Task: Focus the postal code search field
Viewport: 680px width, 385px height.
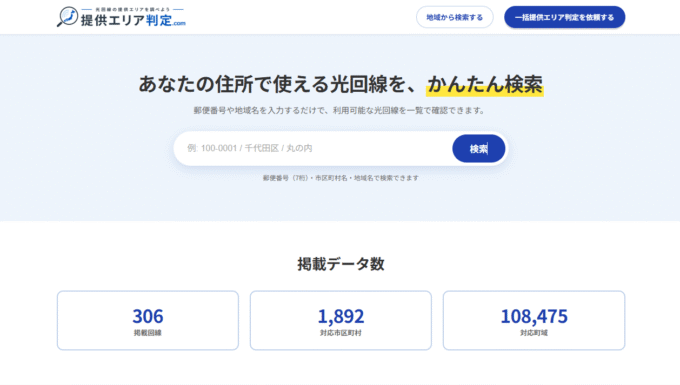Action: [x=314, y=148]
